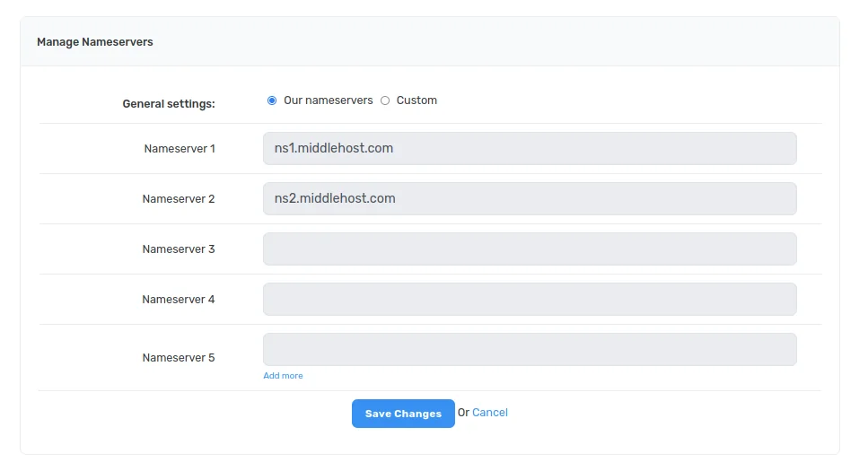Click the Cancel link
The height and width of the screenshot is (471, 868).
pos(490,413)
